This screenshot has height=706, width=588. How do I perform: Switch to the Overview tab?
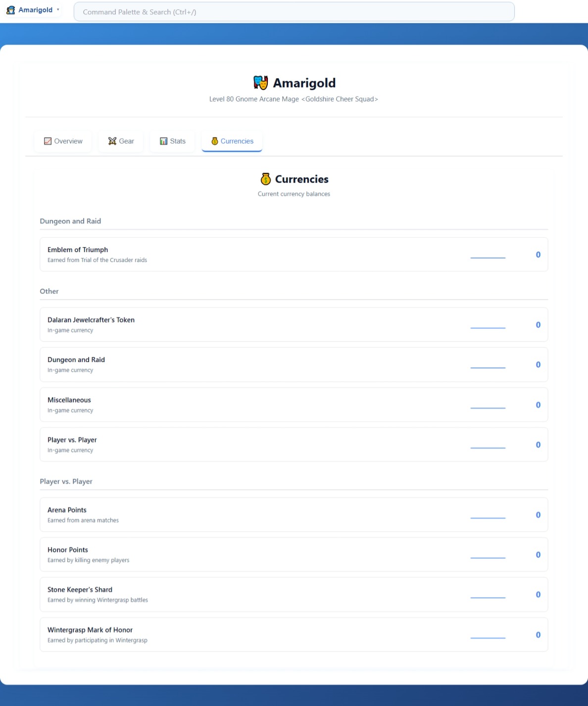pos(63,141)
